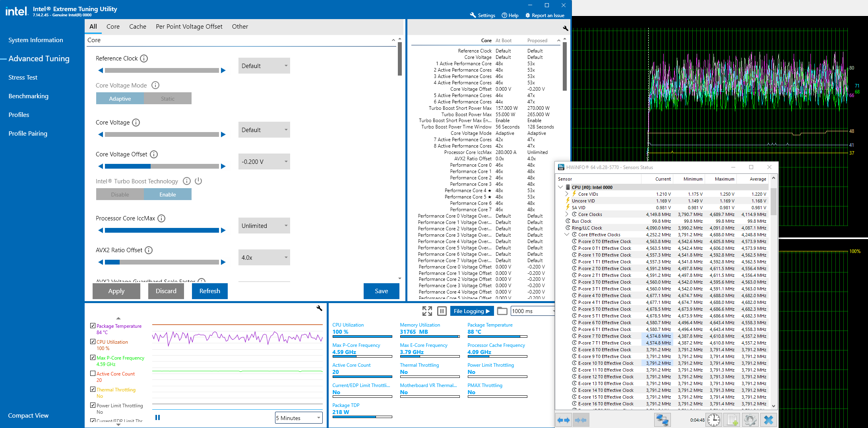Viewport: 868px width, 428px height.
Task: Open Stress Test from the sidebar
Action: 23,78
